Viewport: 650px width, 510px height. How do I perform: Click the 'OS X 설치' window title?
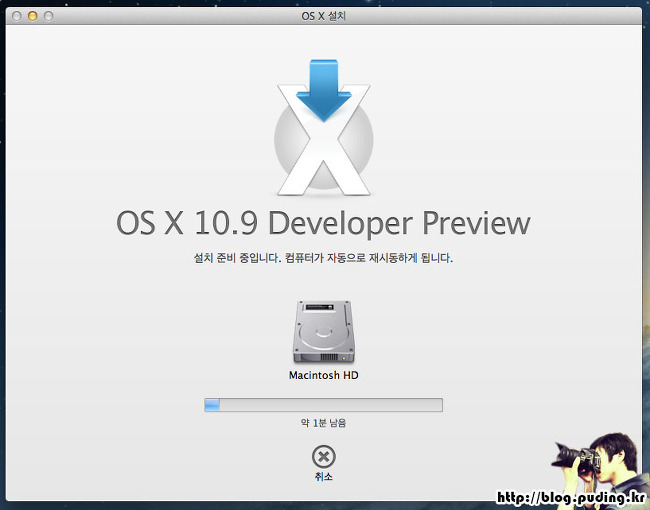tap(323, 16)
